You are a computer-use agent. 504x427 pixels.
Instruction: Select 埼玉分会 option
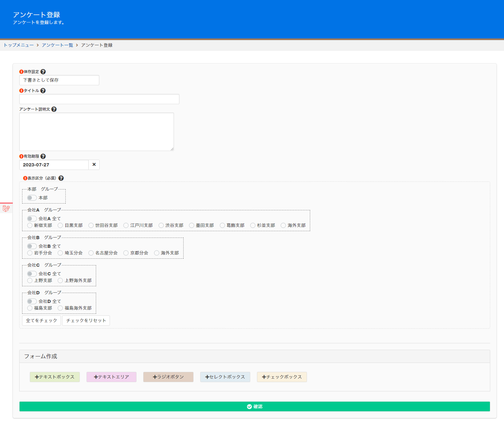click(x=60, y=253)
